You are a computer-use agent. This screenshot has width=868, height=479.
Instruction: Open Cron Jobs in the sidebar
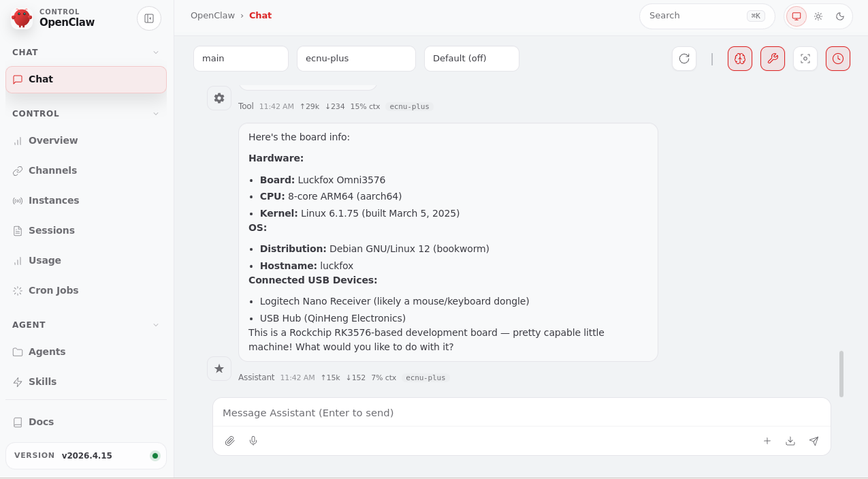click(86, 290)
